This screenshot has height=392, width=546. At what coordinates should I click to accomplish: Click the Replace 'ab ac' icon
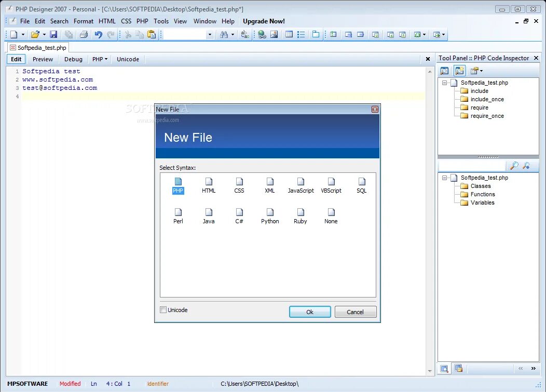coord(245,34)
